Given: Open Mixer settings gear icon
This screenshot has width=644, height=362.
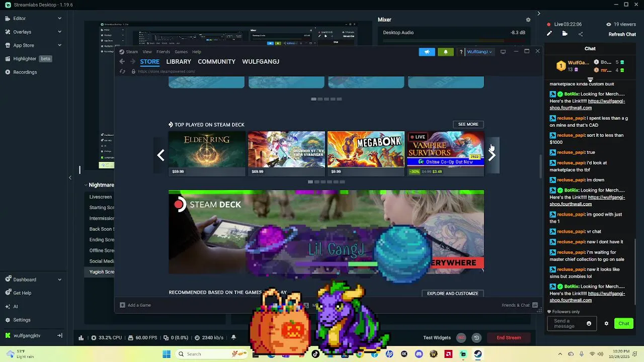Looking at the screenshot, I should pyautogui.click(x=528, y=20).
